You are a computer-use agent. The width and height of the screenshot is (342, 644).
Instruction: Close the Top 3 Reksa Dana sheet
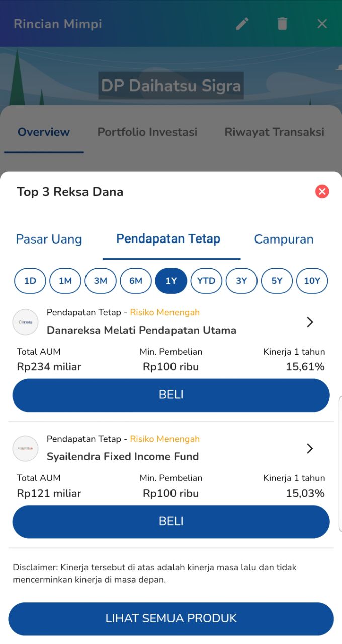click(322, 191)
